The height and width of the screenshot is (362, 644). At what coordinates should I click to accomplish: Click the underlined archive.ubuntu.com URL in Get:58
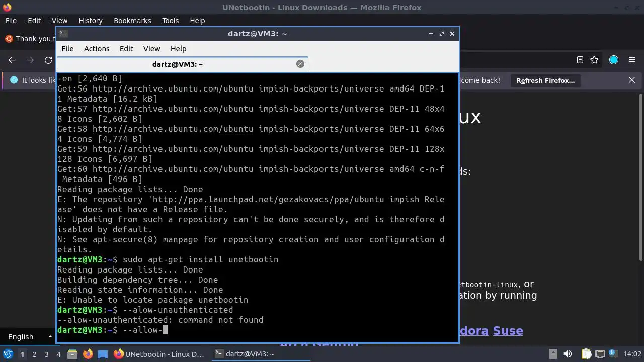173,129
